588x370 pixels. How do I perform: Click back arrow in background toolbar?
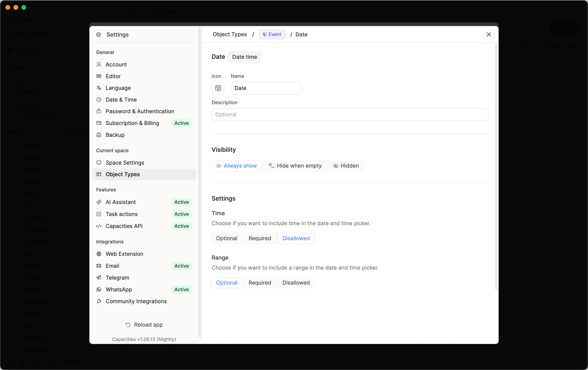pyautogui.click(x=133, y=11)
